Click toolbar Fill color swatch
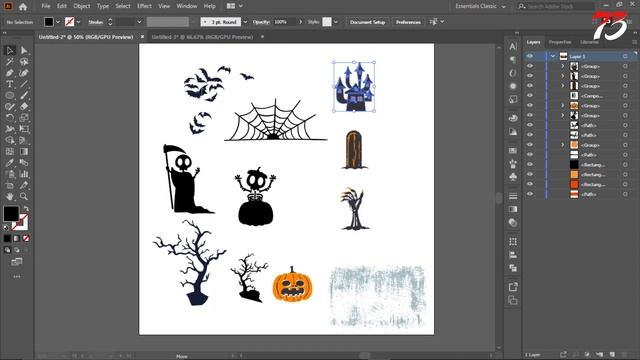The image size is (640, 360). pyautogui.click(x=11, y=213)
